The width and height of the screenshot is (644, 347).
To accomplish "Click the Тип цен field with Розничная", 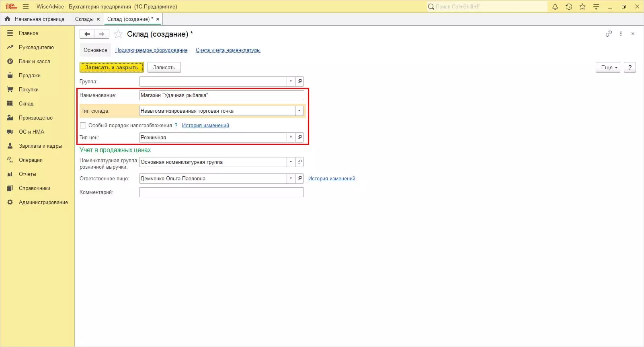I will pos(213,137).
